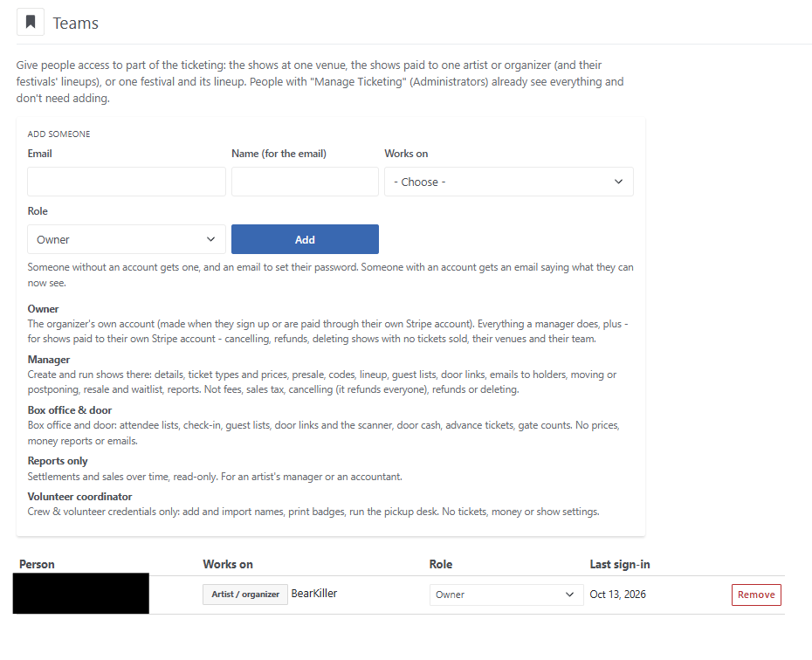Viewport: 812px width, 660px height.
Task: Click the Artist / organizer tag
Action: pos(245,595)
